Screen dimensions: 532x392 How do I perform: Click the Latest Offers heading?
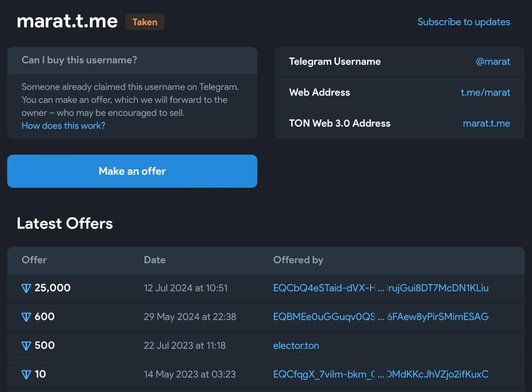point(65,223)
